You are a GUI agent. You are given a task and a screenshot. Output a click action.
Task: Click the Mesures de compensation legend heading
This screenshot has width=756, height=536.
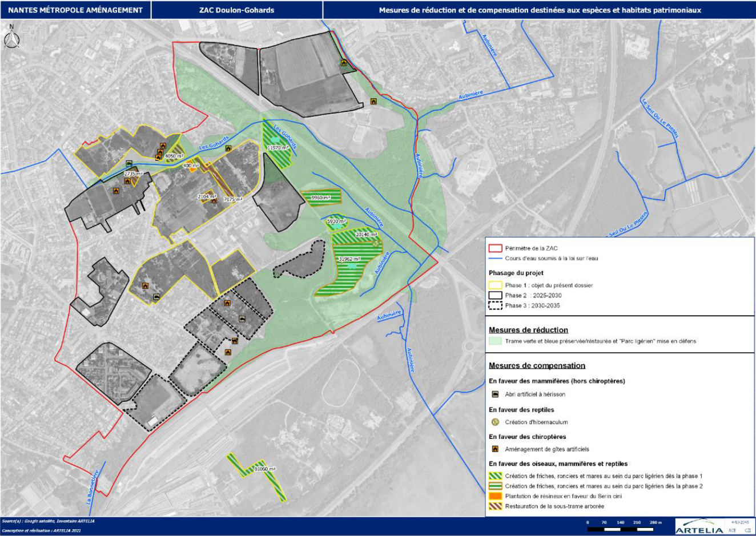pyautogui.click(x=537, y=366)
